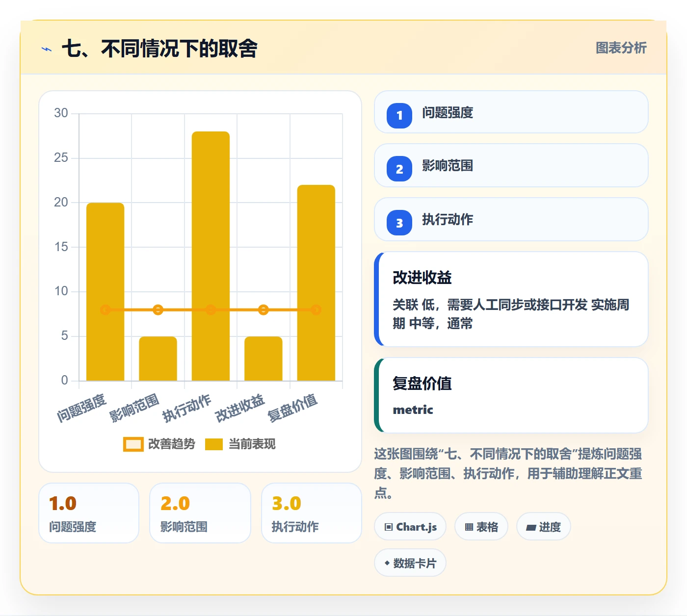Click the 改进收益 x-axis label
The image size is (687, 616).
click(240, 408)
